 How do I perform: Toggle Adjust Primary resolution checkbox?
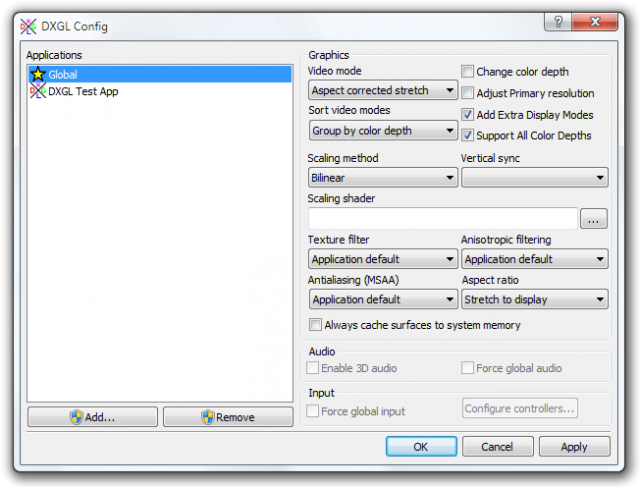(468, 93)
